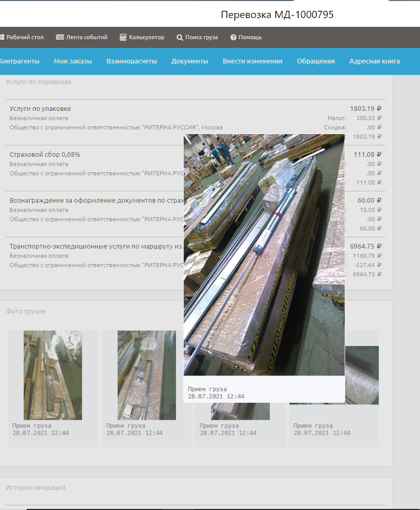Click Внести изменения in navigation
This screenshot has height=510, width=420.
tap(252, 61)
